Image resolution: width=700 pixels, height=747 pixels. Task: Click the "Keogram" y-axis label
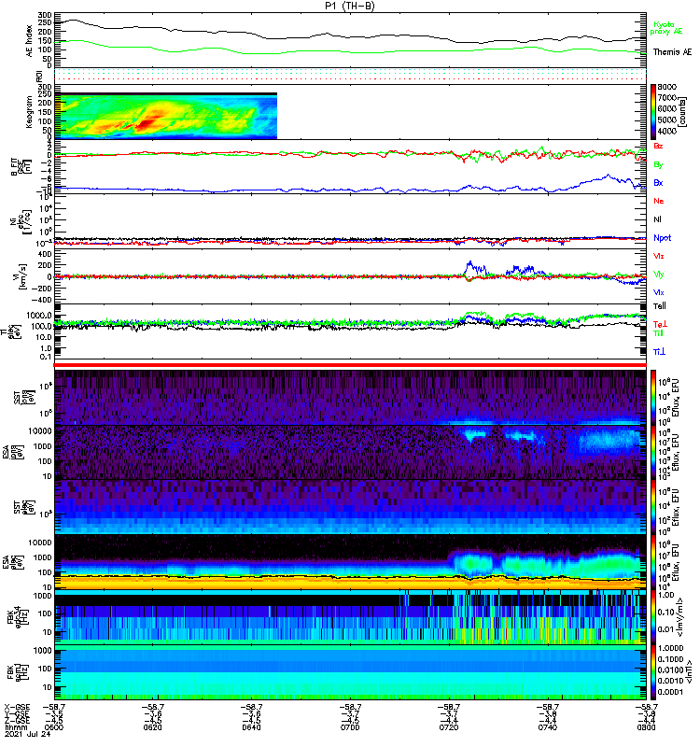tap(30, 112)
